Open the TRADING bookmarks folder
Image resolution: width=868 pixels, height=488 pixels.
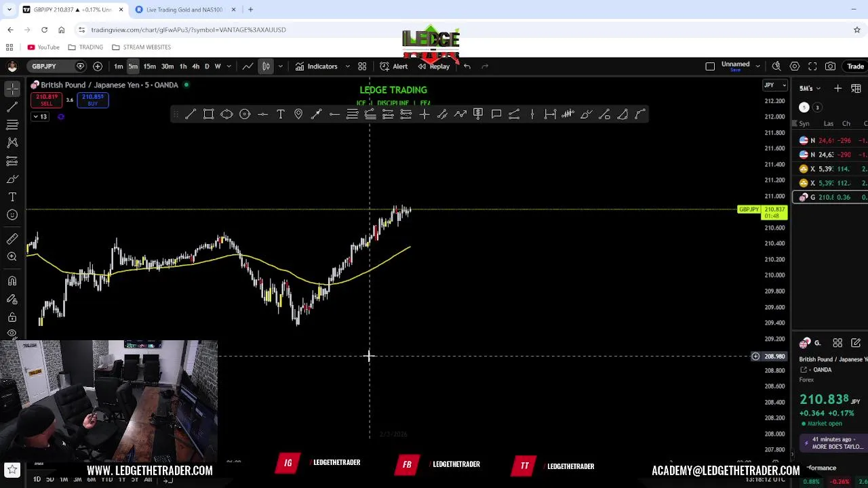pos(85,47)
